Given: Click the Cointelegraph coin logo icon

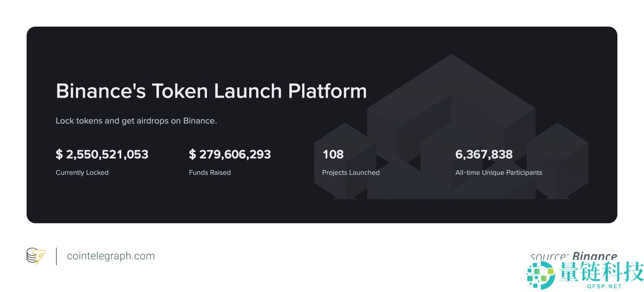Looking at the screenshot, I should tap(36, 256).
